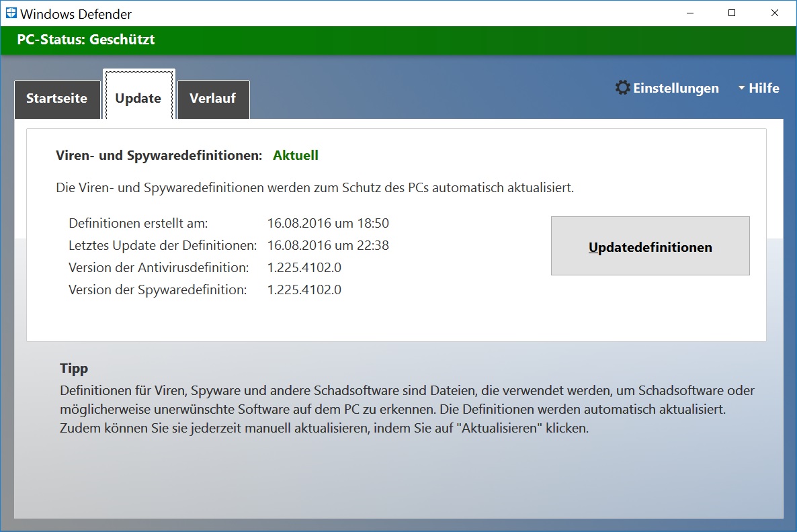The width and height of the screenshot is (797, 532).
Task: Click 'Viren- und Spywaredefinitionen:' heading
Action: 159,155
